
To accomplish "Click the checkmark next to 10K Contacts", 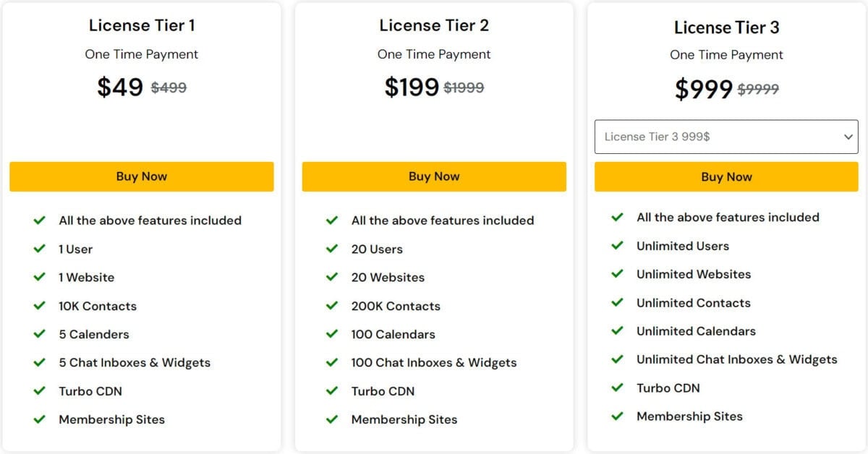I will 40,306.
